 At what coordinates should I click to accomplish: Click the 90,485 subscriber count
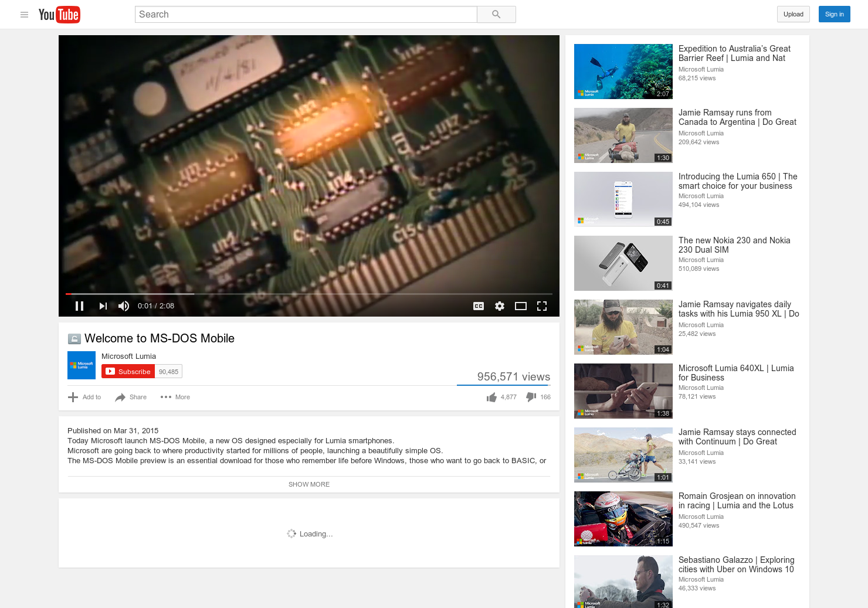pyautogui.click(x=168, y=372)
